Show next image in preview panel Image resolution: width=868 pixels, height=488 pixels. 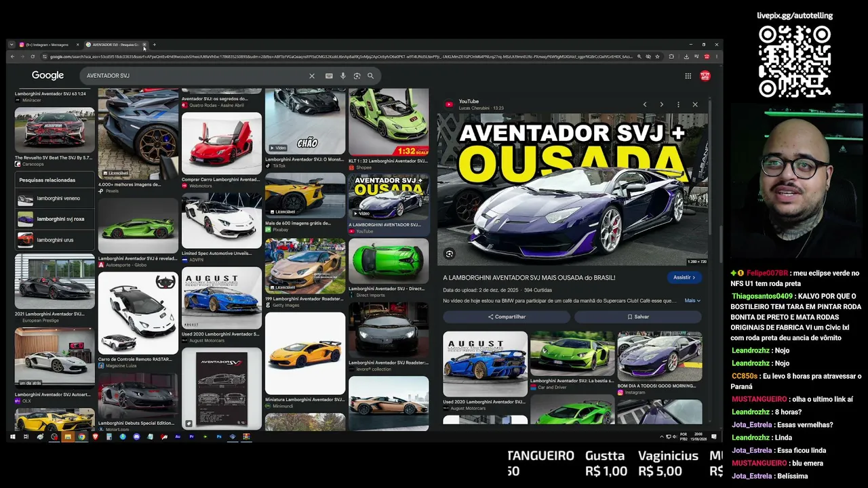coord(661,104)
